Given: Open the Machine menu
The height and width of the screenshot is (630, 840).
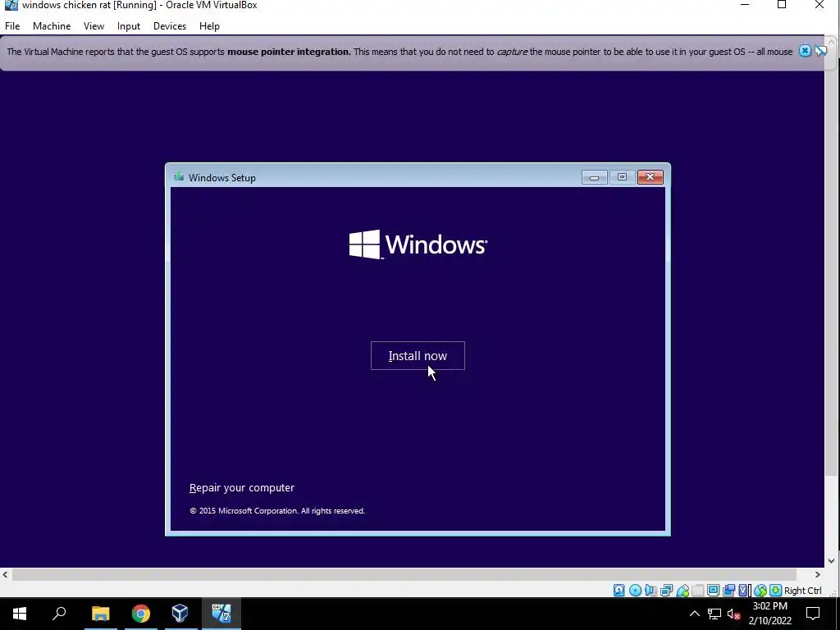Looking at the screenshot, I should point(52,25).
